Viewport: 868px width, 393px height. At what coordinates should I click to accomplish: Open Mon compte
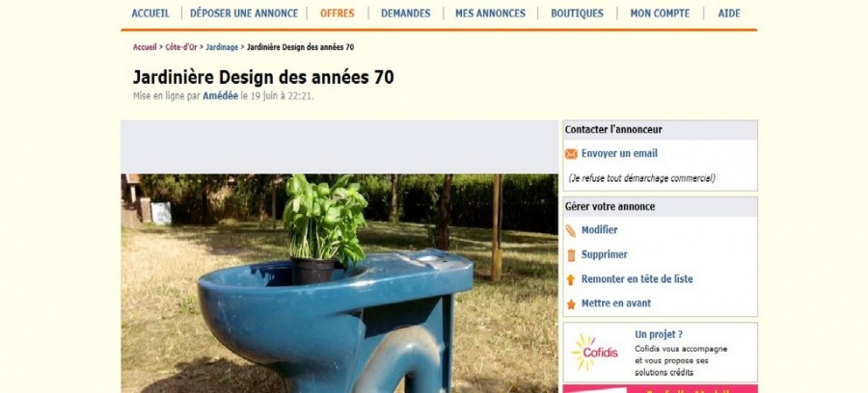tap(660, 13)
